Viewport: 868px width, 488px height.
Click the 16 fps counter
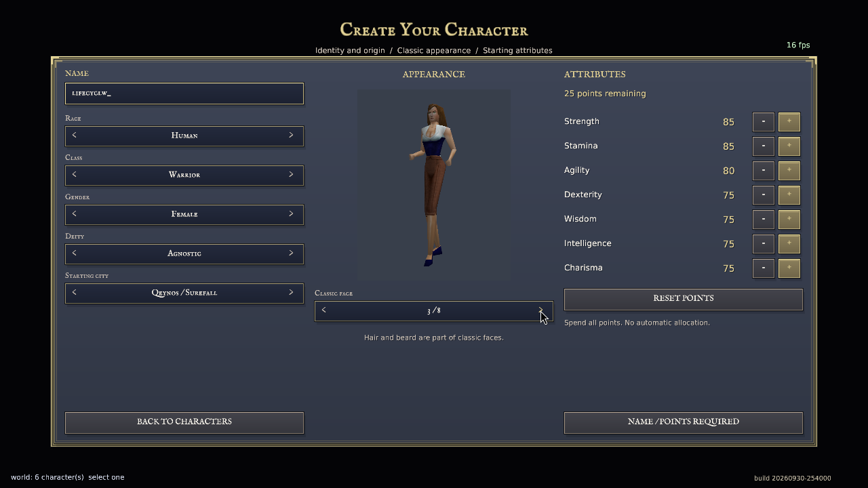click(x=798, y=45)
